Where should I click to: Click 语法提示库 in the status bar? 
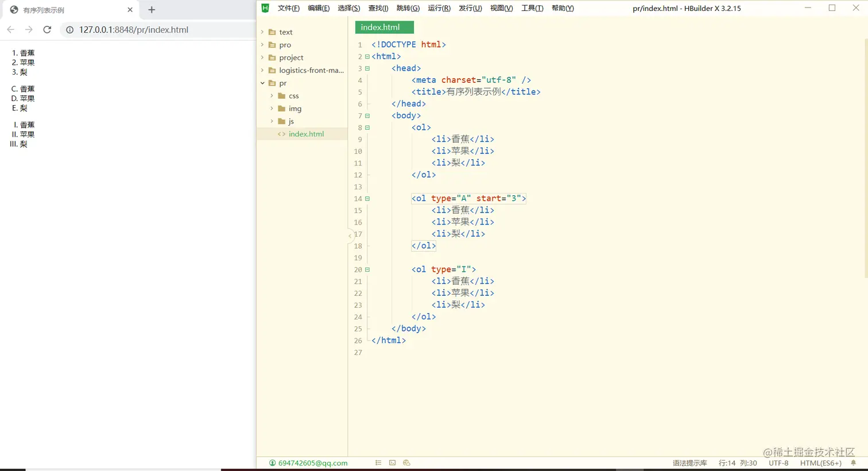point(689,463)
